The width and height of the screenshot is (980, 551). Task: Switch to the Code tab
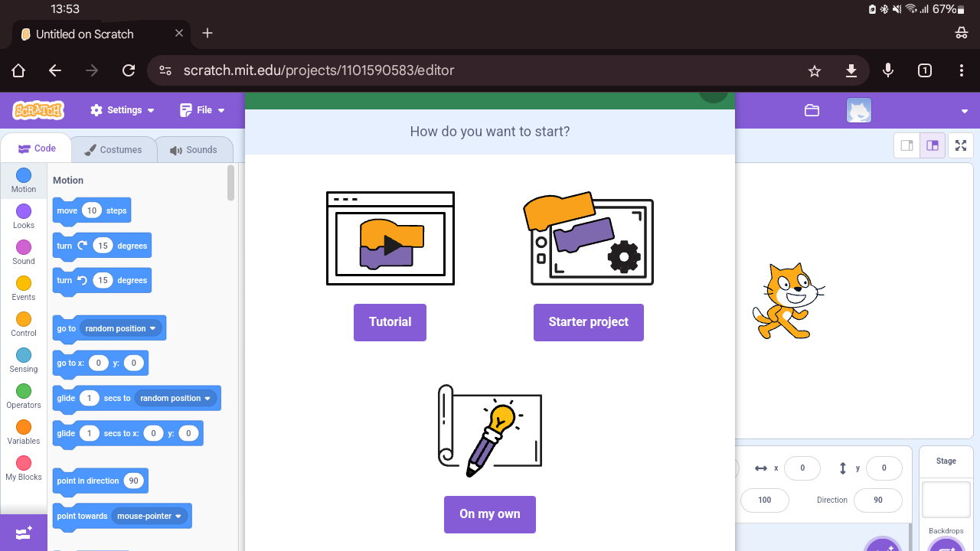point(37,148)
